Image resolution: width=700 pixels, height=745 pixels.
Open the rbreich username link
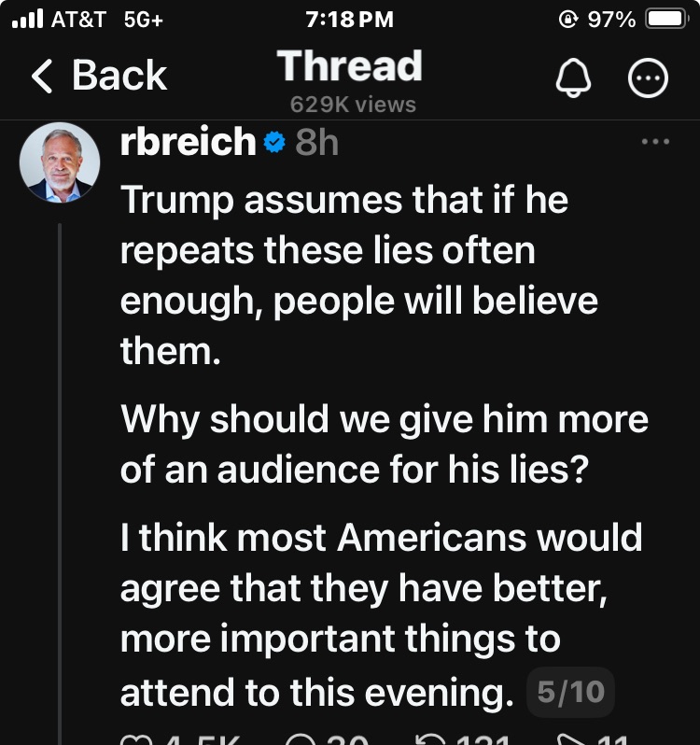point(188,143)
